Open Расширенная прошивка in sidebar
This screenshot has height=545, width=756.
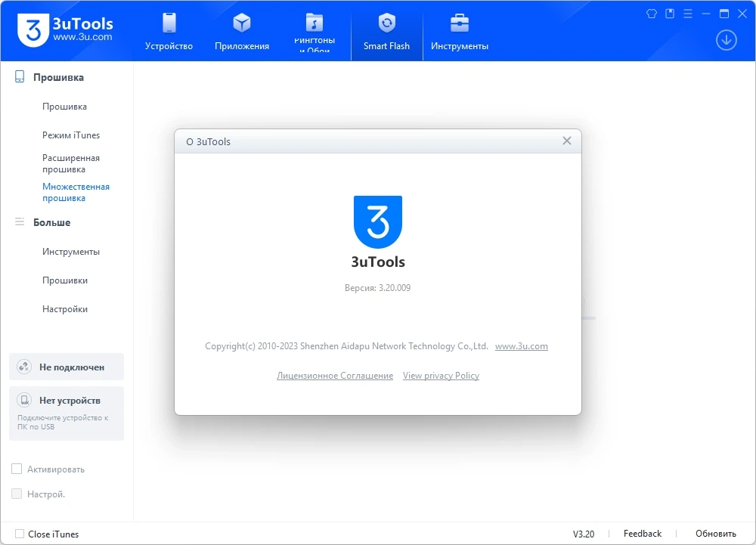click(x=71, y=163)
